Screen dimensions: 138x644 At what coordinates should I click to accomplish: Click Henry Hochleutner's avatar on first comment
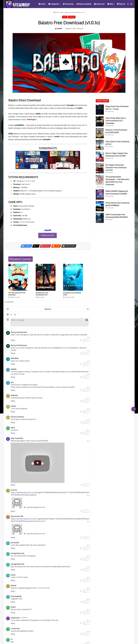coord(8,333)
